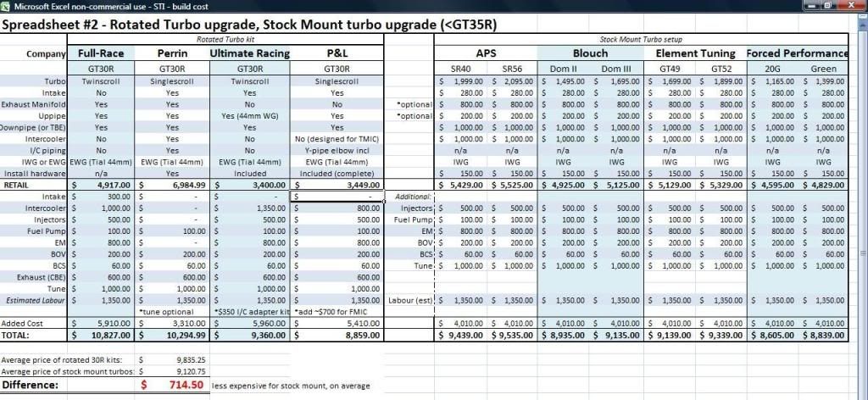Click the 'Dom II' model cell
This screenshot has height=400, width=868.
tap(564, 69)
